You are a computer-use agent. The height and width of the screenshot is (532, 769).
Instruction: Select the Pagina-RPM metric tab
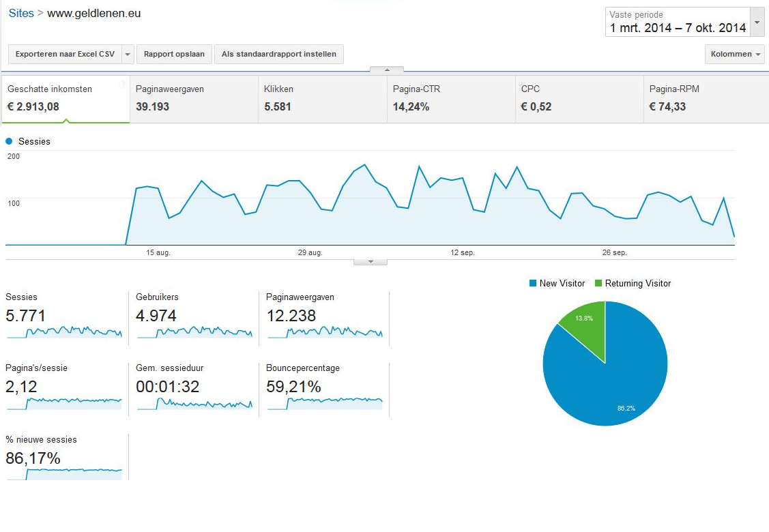[706, 99]
